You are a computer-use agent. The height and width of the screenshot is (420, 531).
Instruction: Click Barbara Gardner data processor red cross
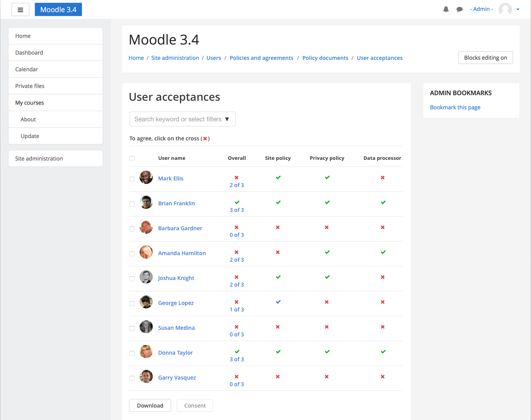pos(383,227)
